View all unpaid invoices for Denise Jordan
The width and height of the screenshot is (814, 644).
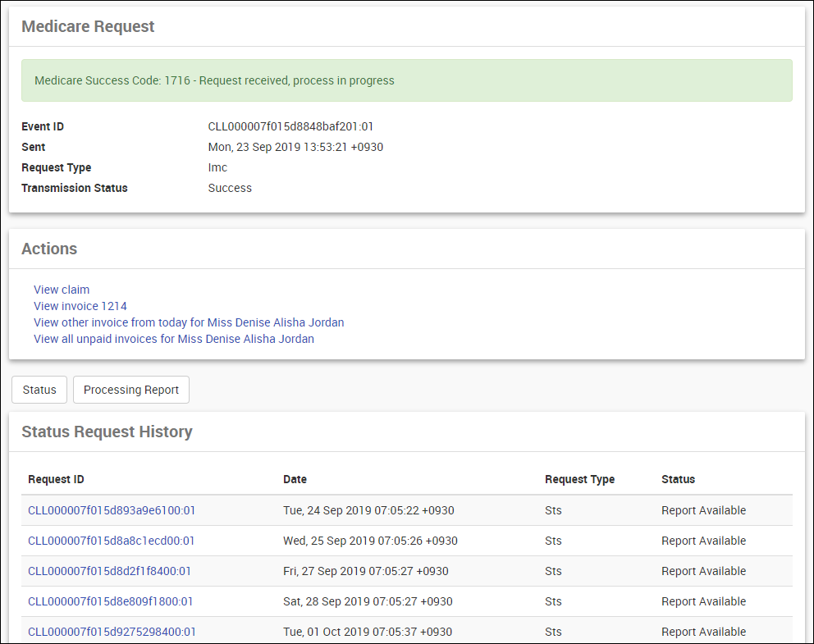pos(174,339)
